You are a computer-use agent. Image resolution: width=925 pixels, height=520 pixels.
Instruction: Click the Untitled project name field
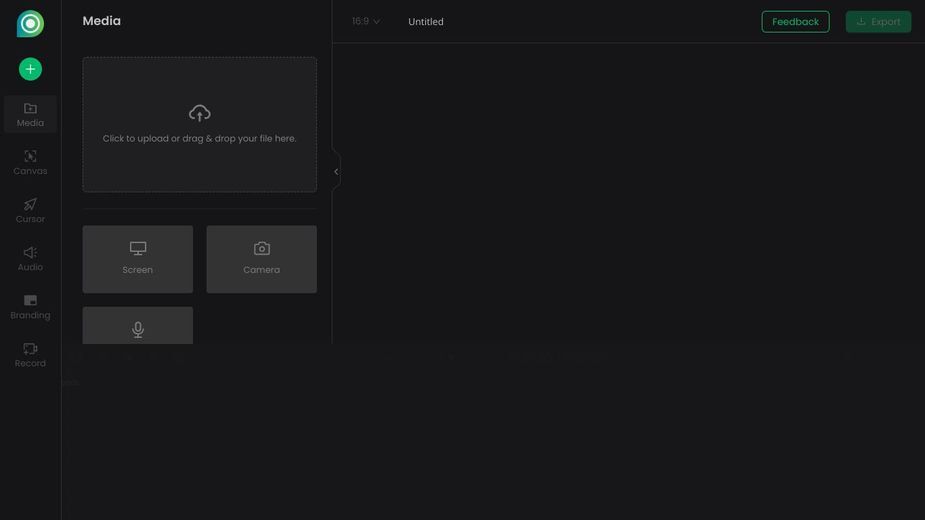[x=426, y=22]
